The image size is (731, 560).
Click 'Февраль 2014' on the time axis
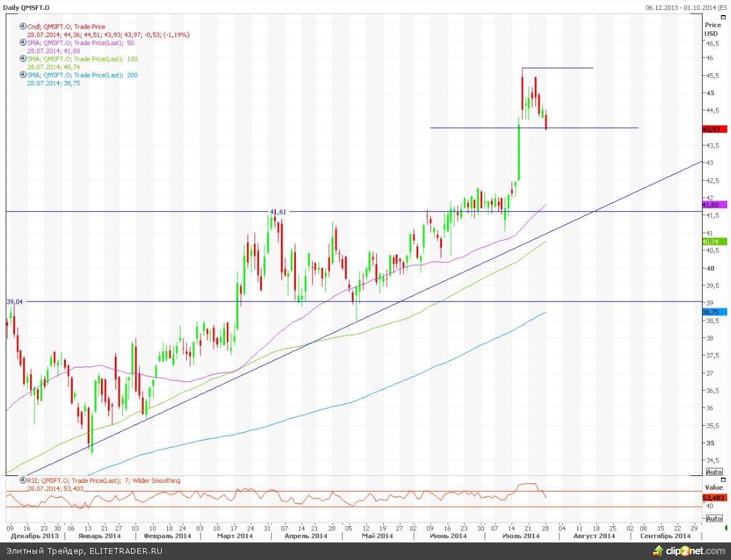[x=168, y=536]
